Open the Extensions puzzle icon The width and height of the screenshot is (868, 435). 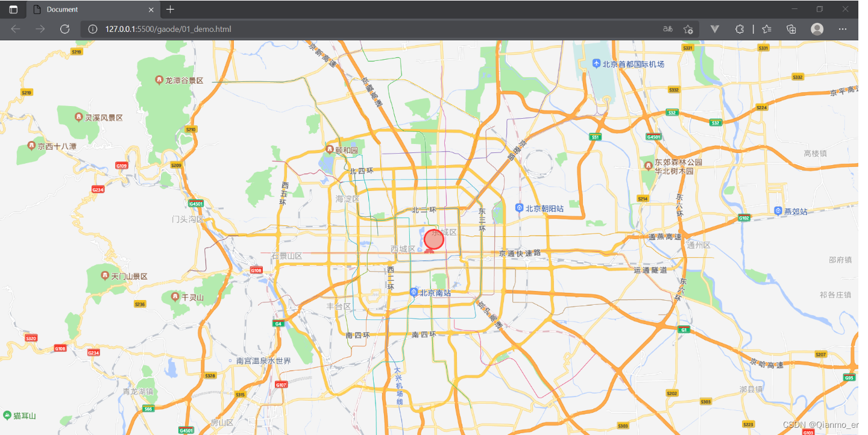(740, 29)
